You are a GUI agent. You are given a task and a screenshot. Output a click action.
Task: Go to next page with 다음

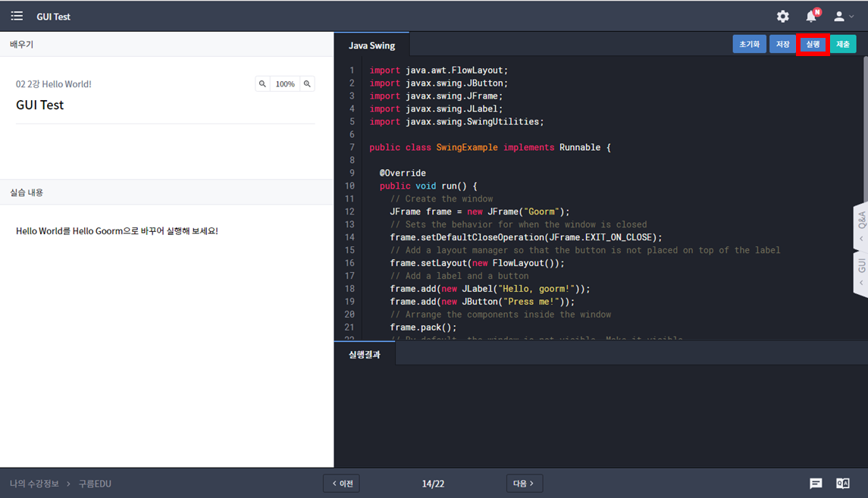[x=525, y=483]
